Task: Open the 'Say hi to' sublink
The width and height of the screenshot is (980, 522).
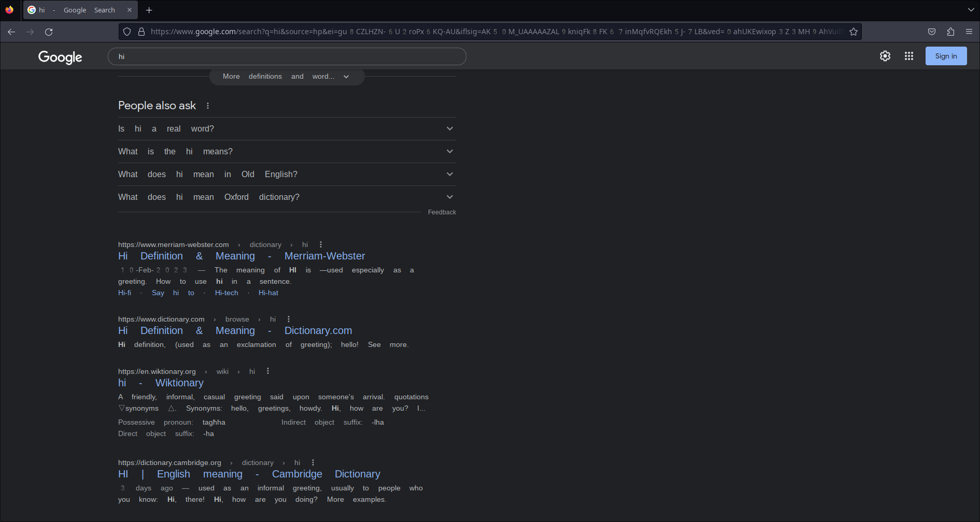Action: coord(173,293)
